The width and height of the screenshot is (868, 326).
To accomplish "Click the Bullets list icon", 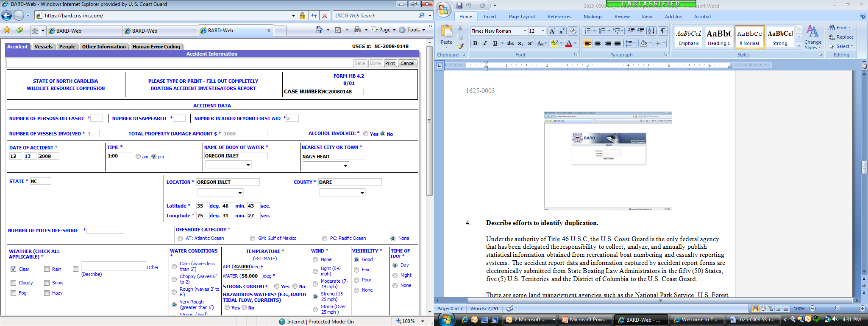I will [x=587, y=31].
